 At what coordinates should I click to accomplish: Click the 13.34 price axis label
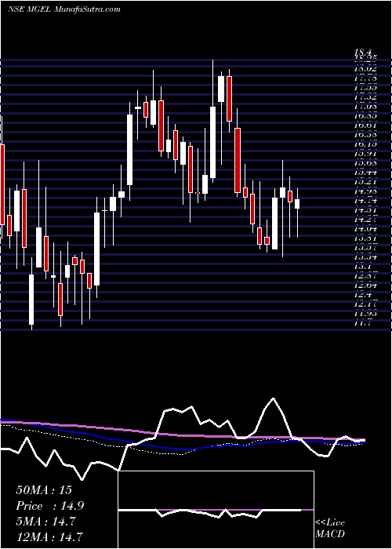366,257
